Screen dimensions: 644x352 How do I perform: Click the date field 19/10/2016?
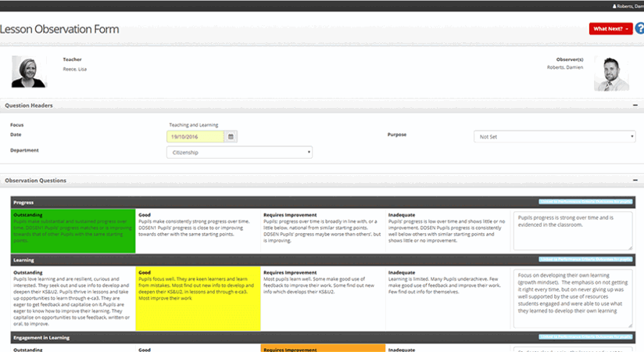click(x=195, y=137)
